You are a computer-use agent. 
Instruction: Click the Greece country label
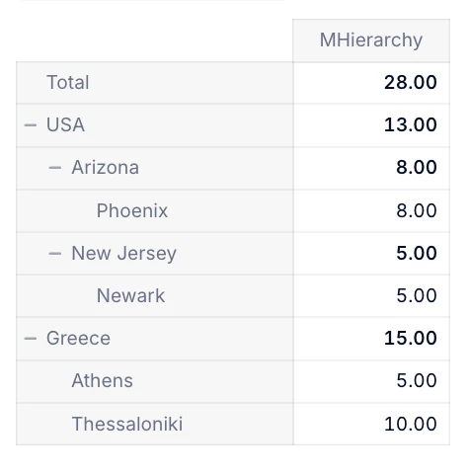click(78, 339)
